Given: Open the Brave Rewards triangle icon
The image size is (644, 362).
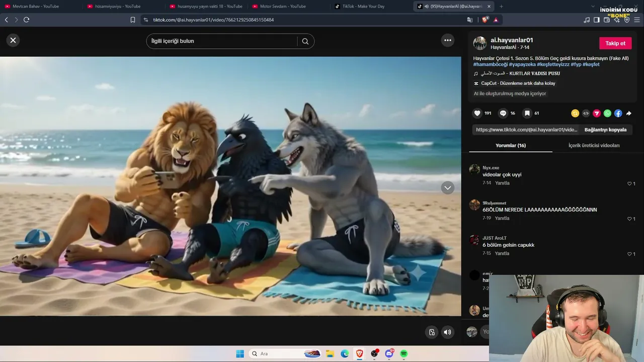Looking at the screenshot, I should (496, 20).
